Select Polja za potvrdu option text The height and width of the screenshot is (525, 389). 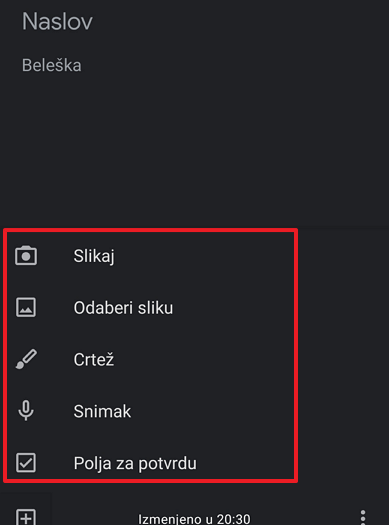click(x=135, y=463)
